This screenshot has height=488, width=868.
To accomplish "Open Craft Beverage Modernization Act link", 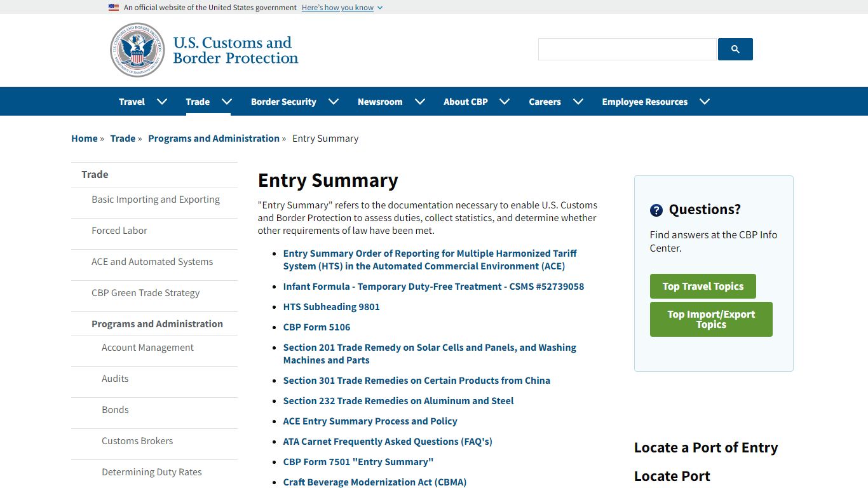I will tap(375, 482).
